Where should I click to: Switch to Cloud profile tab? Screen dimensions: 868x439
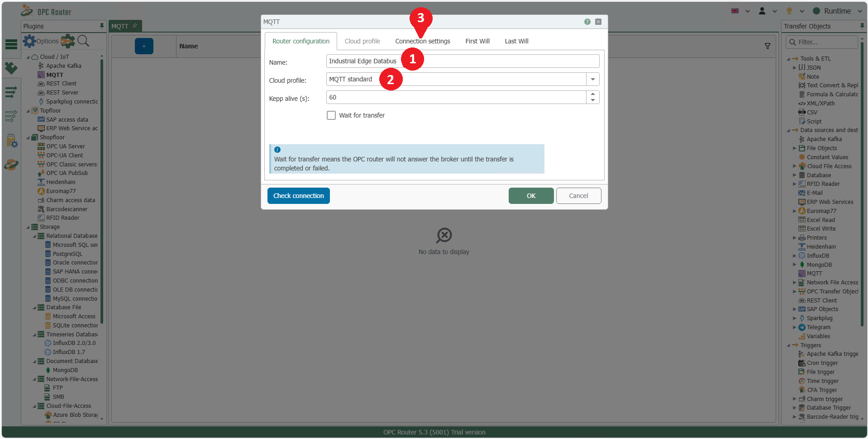pos(362,41)
